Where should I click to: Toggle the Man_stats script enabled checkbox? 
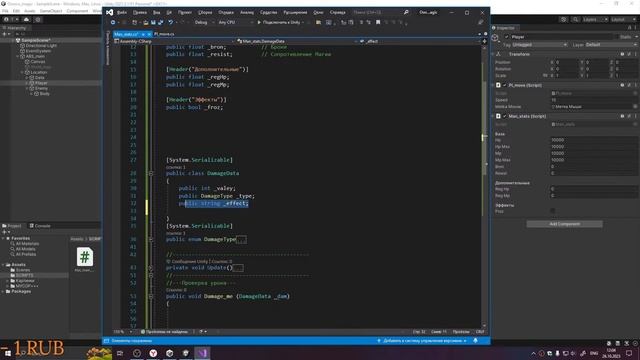click(x=505, y=116)
